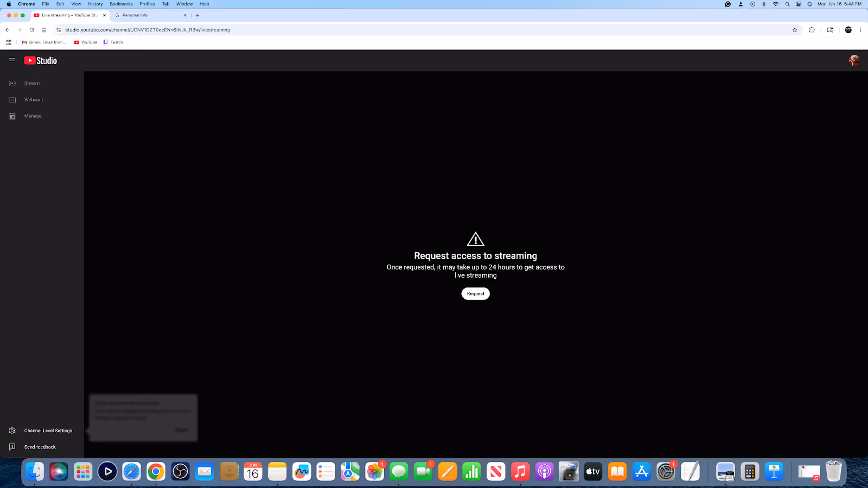Open the Chrome extensions icon

pos(812,30)
